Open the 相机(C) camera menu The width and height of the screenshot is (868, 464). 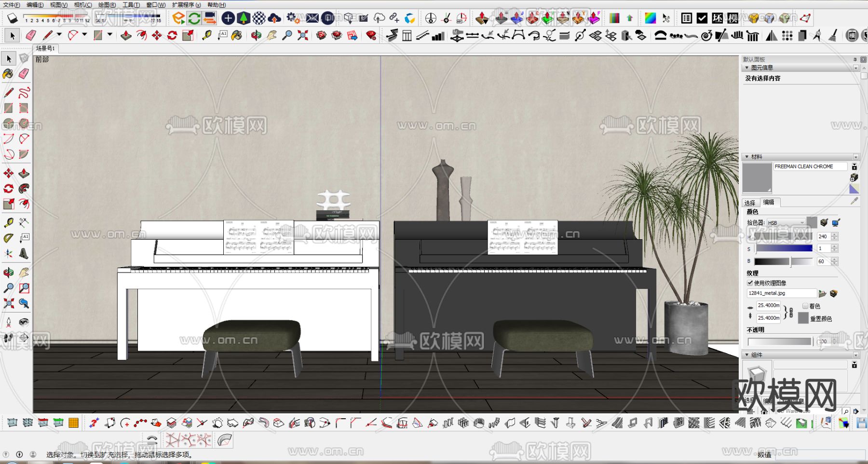[82, 5]
